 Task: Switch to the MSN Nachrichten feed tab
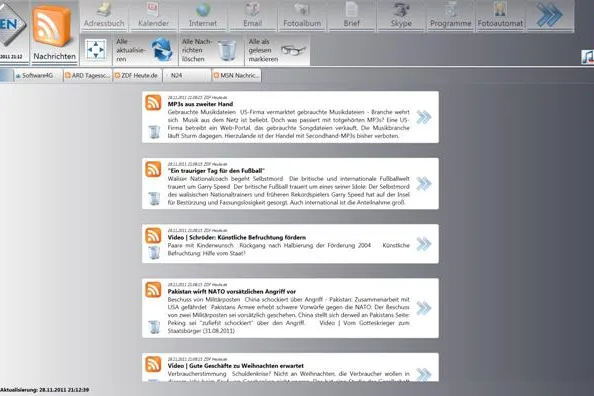point(236,75)
